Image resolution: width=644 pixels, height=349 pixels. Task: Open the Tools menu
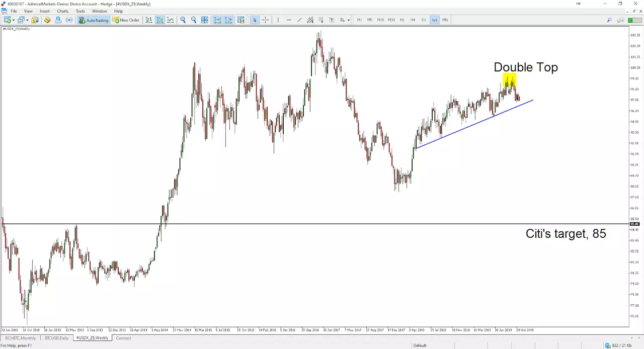point(80,11)
